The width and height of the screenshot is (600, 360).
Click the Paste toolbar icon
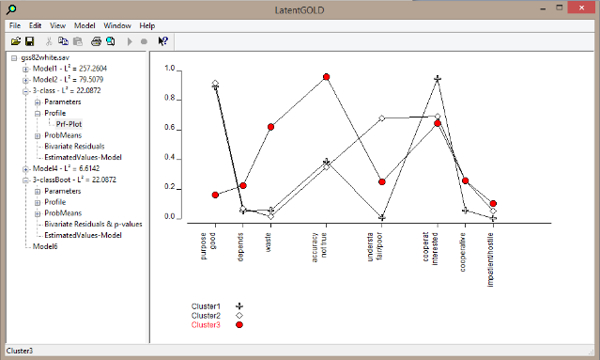click(x=78, y=41)
